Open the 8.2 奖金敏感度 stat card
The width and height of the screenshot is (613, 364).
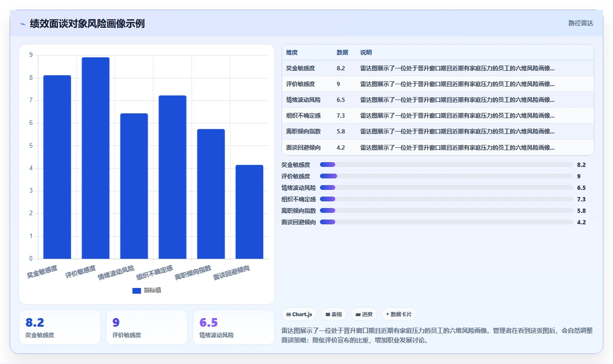pos(60,327)
